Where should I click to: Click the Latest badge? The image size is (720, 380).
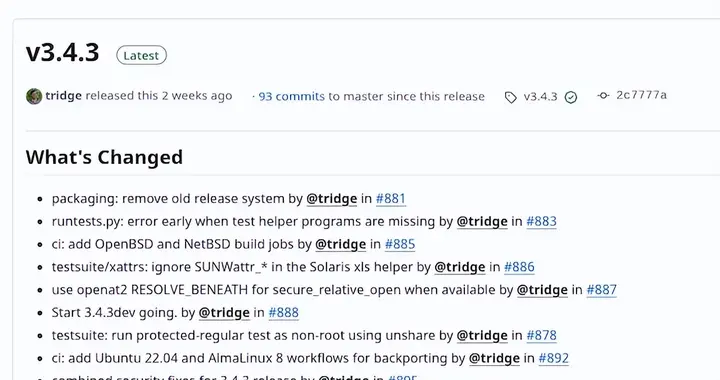[141, 56]
